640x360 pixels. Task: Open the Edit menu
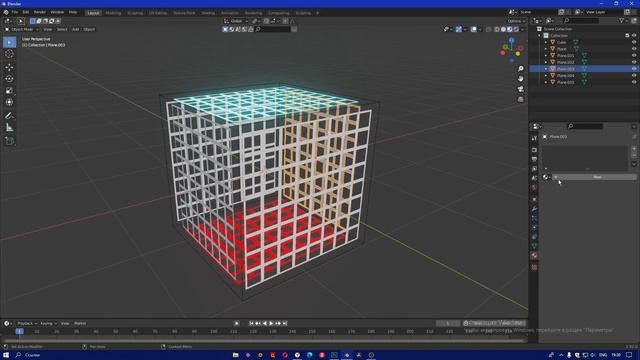pyautogui.click(x=25, y=12)
